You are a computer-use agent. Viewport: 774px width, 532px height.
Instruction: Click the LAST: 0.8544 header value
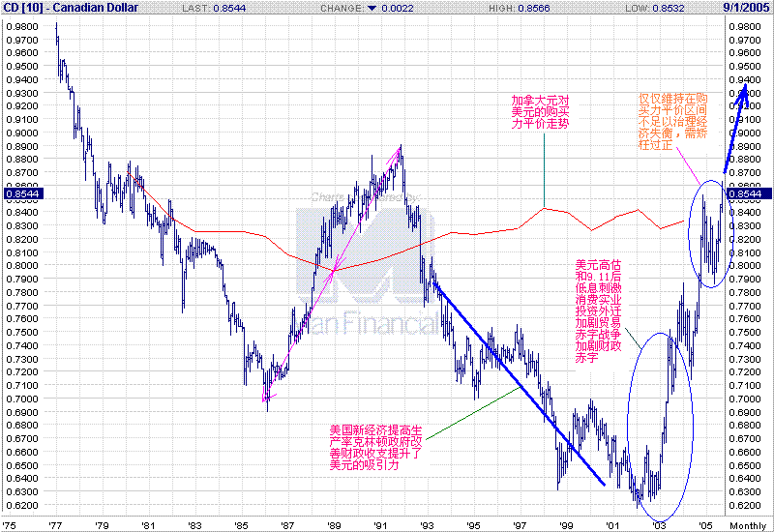(x=214, y=9)
